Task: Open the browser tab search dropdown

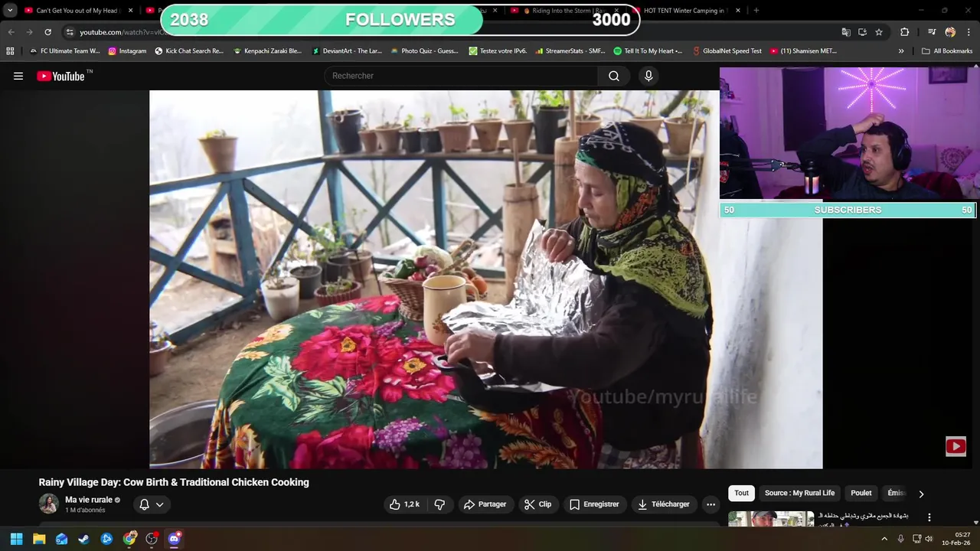Action: click(10, 11)
